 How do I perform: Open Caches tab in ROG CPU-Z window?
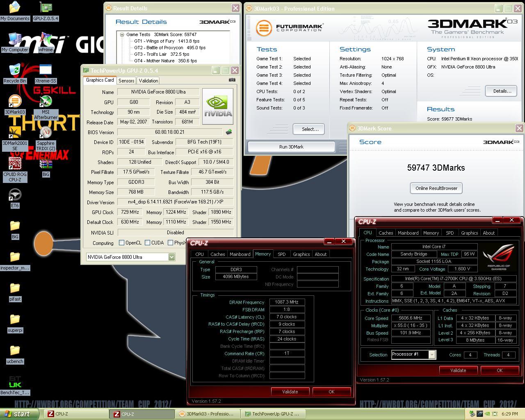(386, 233)
